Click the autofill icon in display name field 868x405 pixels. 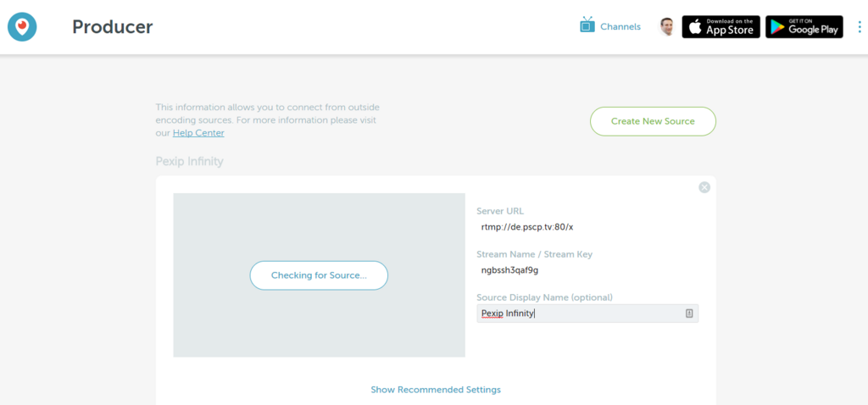point(689,313)
